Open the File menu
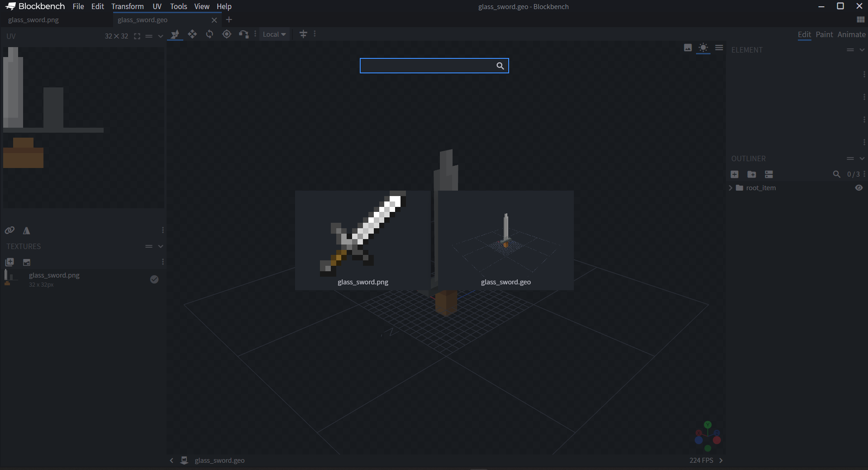The image size is (868, 470). pos(78,6)
